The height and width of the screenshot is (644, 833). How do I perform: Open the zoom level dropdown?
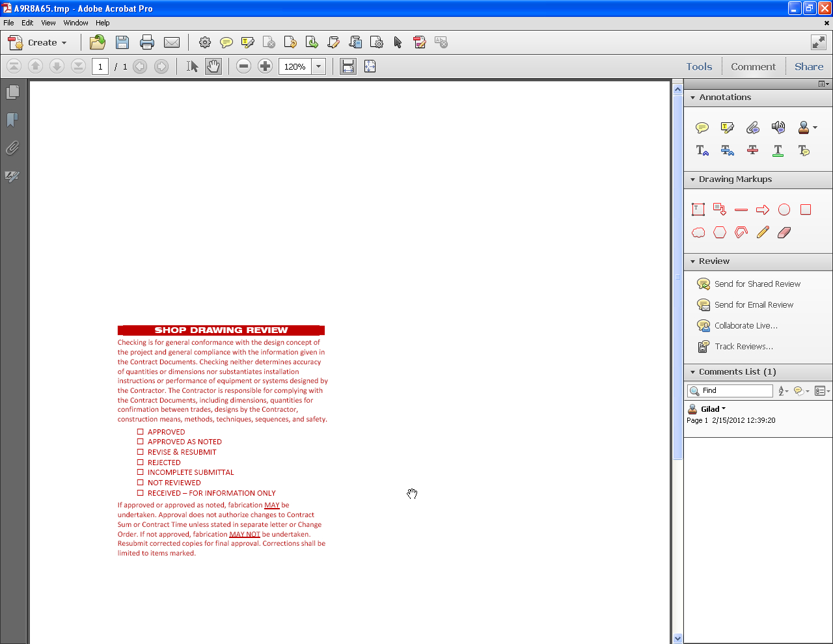318,66
